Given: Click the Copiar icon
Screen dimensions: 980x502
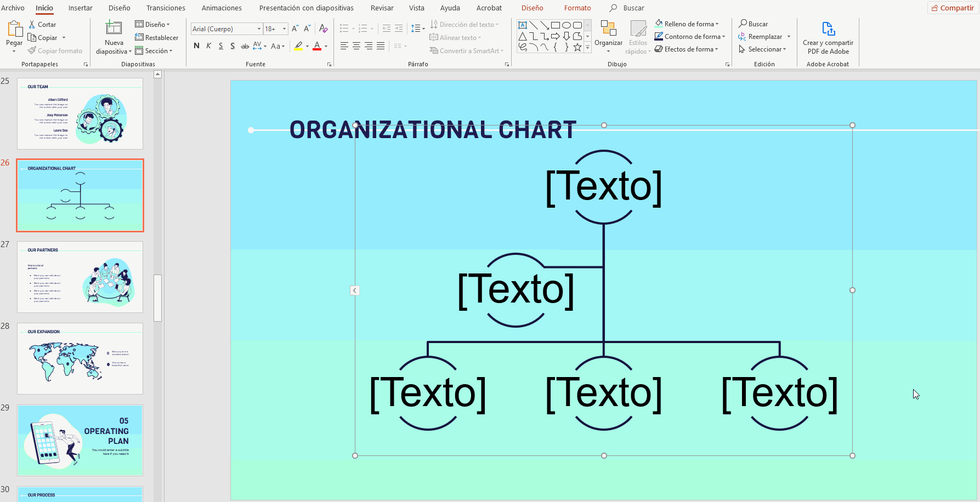Looking at the screenshot, I should click(x=32, y=38).
